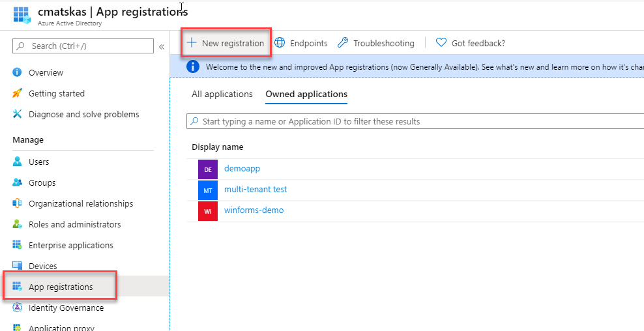Click the Troubleshooting wrench icon
The height and width of the screenshot is (331, 644).
(343, 43)
